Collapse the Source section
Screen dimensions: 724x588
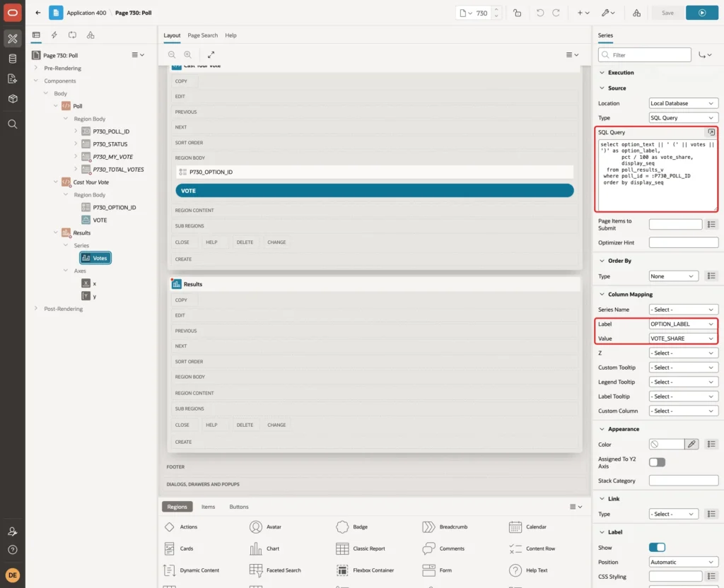[x=602, y=88]
